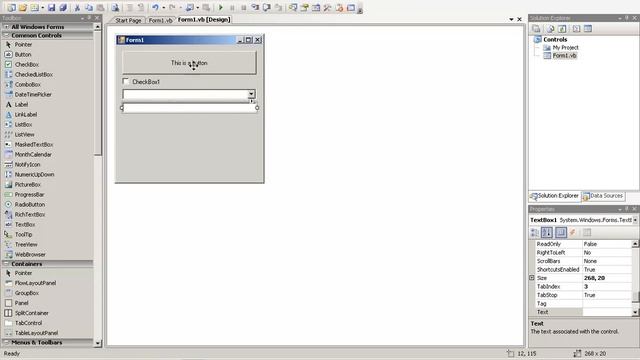Viewport: 640px width, 360px height.
Task: Expand the Menus & Toolbars toolbox group
Action: 6,342
